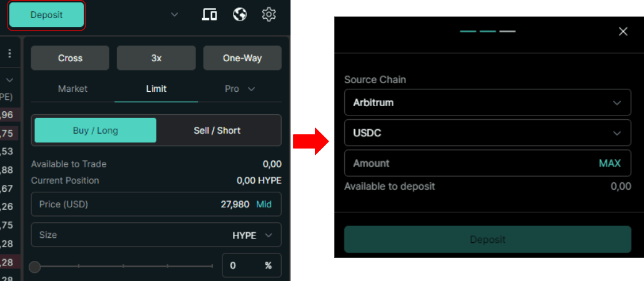Click MAX to fill deposit amount
The image size is (644, 281).
pyautogui.click(x=610, y=163)
